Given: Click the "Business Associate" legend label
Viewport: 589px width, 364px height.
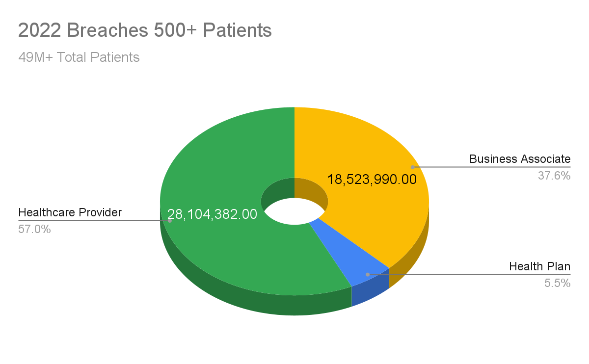Looking at the screenshot, I should tap(520, 159).
